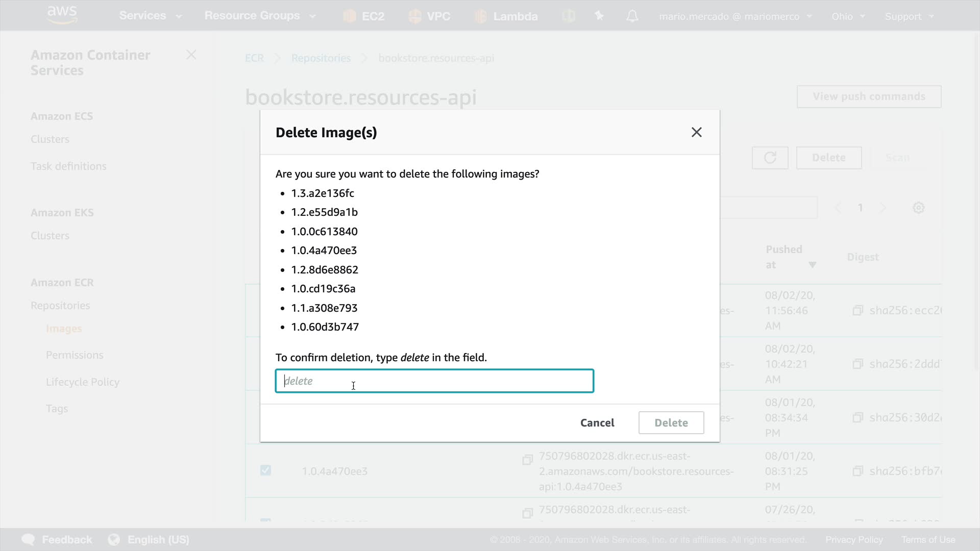The width and height of the screenshot is (980, 551).
Task: Click the pin shortcuts icon
Action: click(599, 16)
